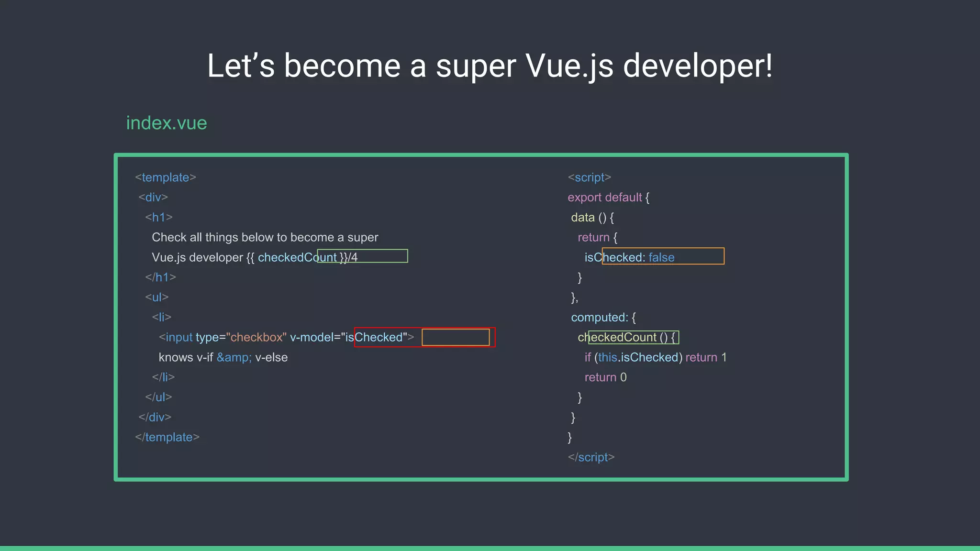Click the 'export default {' line
The width and height of the screenshot is (980, 551).
click(x=609, y=198)
